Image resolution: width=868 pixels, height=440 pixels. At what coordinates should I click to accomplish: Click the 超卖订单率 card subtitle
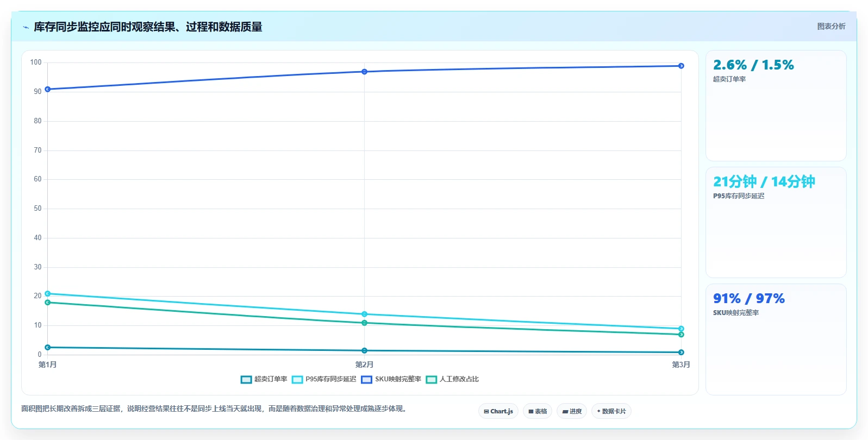[x=729, y=79]
